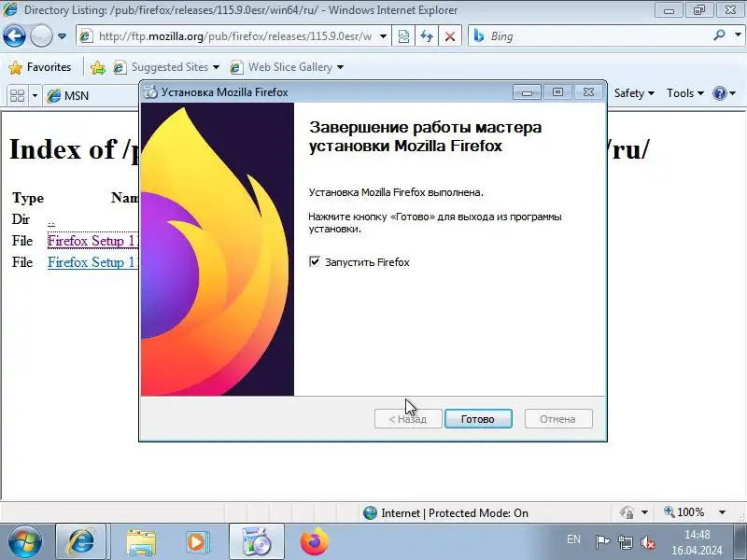Click the Internet Explorer window title icon
This screenshot has height=560, width=747.
click(x=10, y=9)
